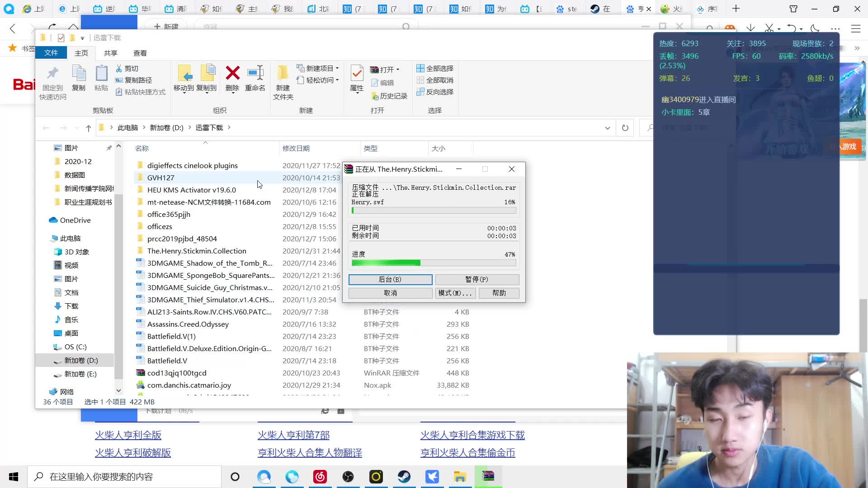The height and width of the screenshot is (488, 868).
Task: Click chevron after 迅雷下载 in breadcrumb
Action: pyautogui.click(x=229, y=127)
